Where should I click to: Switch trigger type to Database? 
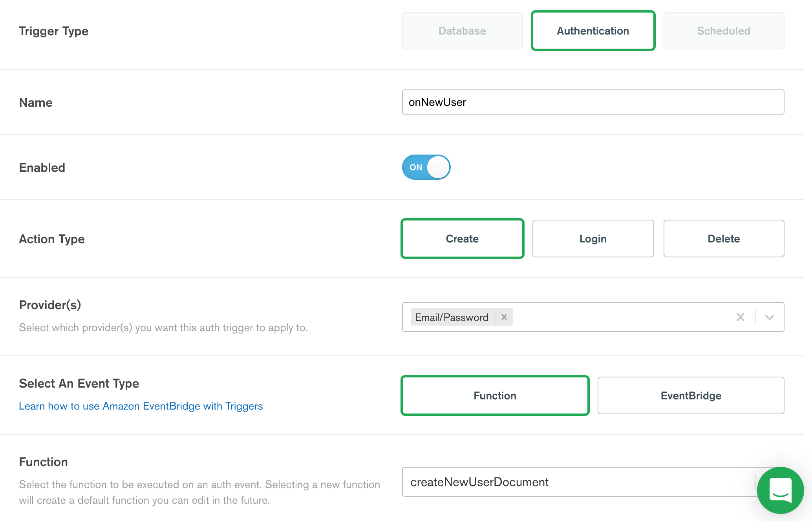pos(462,31)
